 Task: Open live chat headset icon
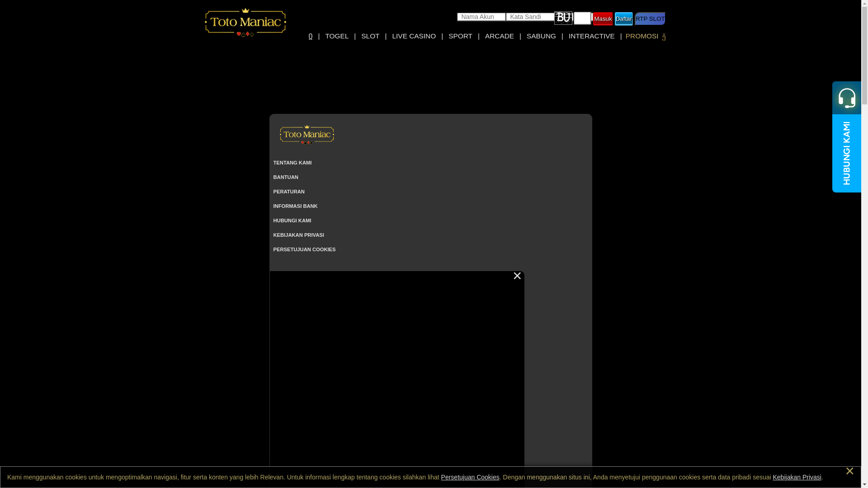click(846, 98)
